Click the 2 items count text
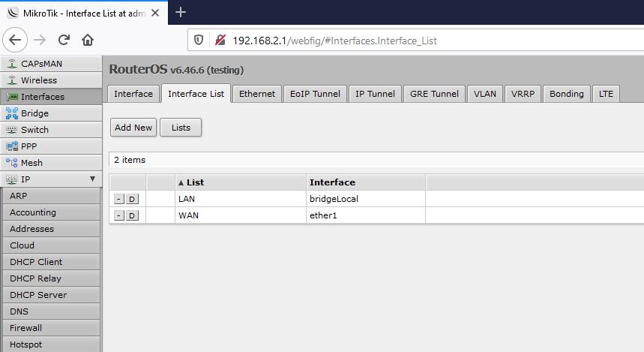 coord(130,160)
